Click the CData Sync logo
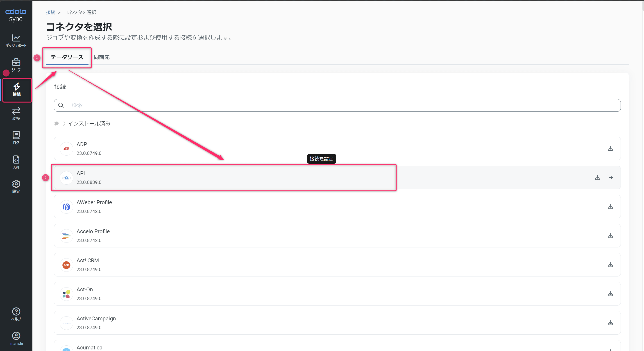The width and height of the screenshot is (644, 351). pos(16,15)
